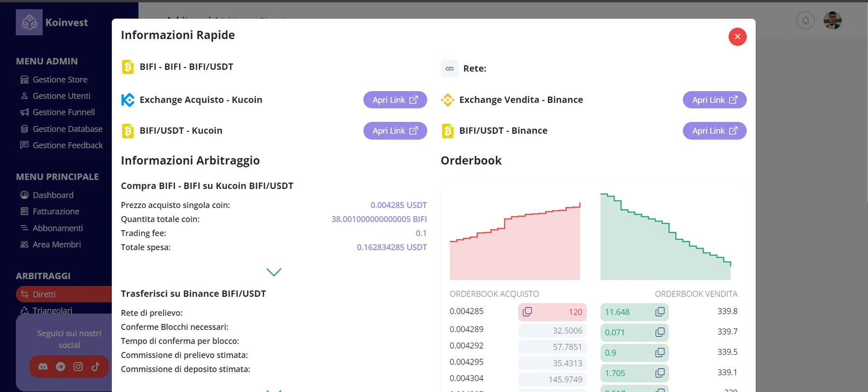Open notifications bell icon
Image resolution: width=868 pixels, height=392 pixels.
[805, 21]
